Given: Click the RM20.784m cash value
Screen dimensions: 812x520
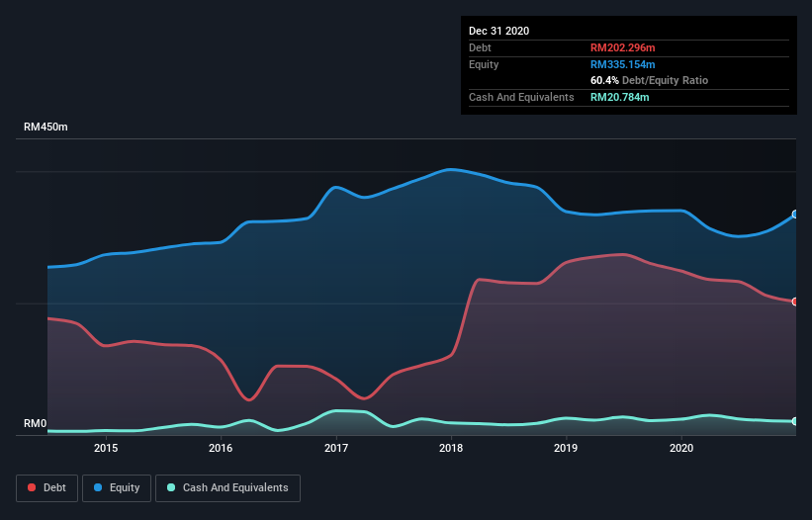Looking at the screenshot, I should pos(619,97).
